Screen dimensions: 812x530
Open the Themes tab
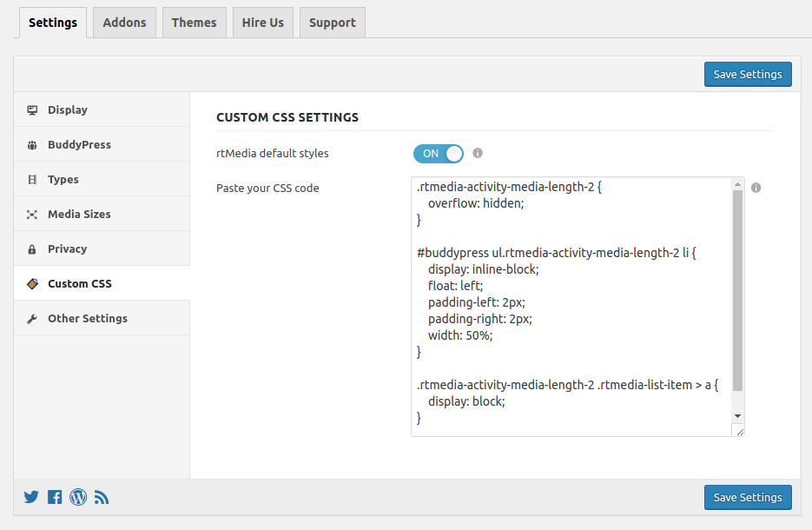click(194, 23)
